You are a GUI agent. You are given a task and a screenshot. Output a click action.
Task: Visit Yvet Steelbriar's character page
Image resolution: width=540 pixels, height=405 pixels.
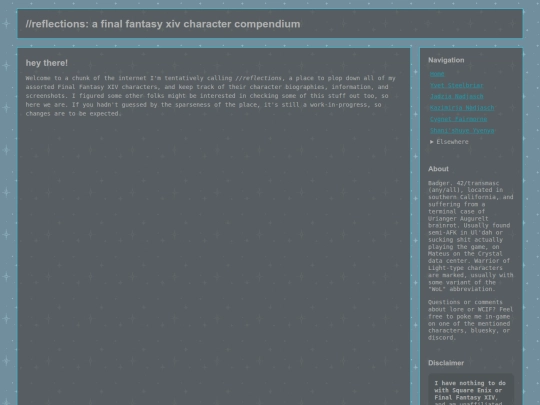(457, 85)
